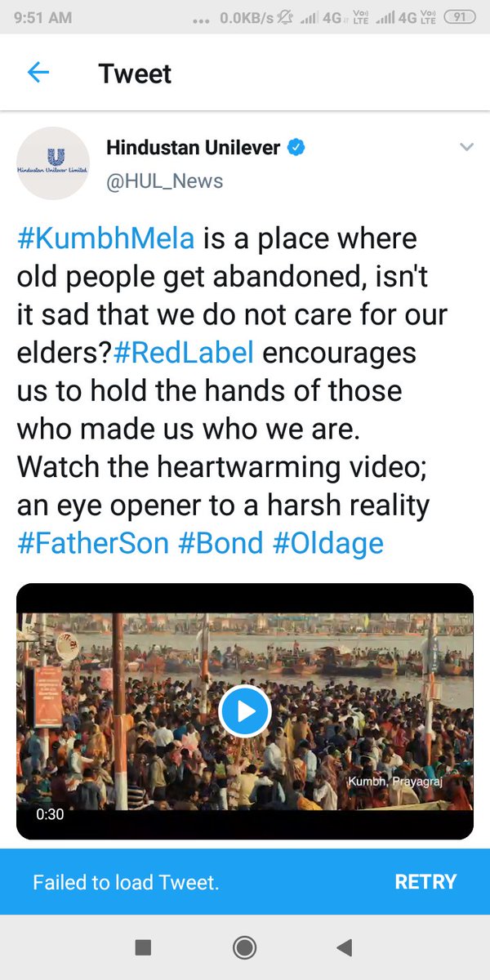Tap the blue verified badge
Screen dimensions: 490x980
(x=297, y=148)
